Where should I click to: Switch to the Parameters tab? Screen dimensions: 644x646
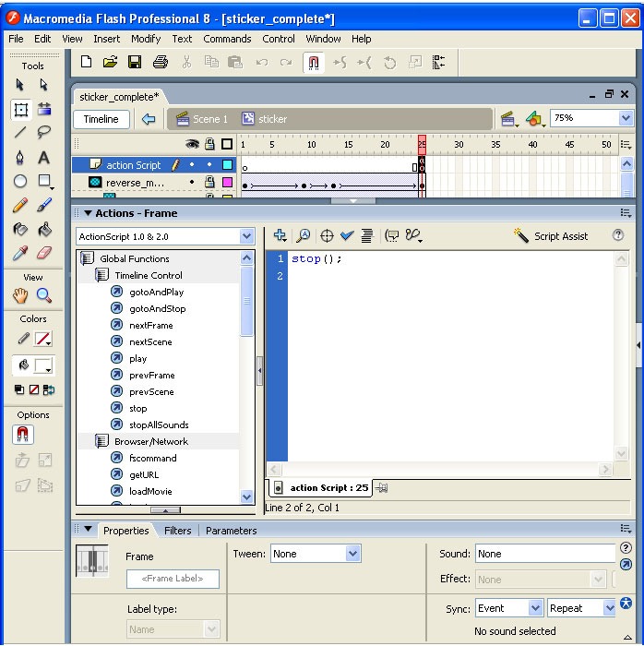pyautogui.click(x=231, y=531)
